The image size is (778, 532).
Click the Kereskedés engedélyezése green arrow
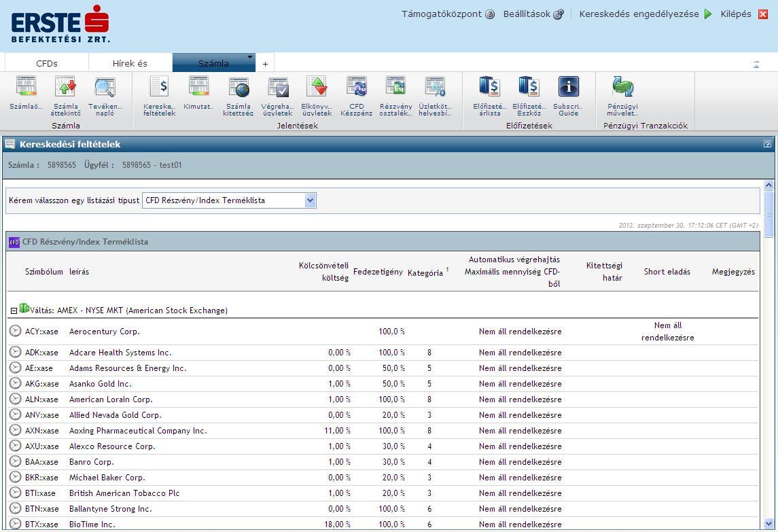pos(708,14)
